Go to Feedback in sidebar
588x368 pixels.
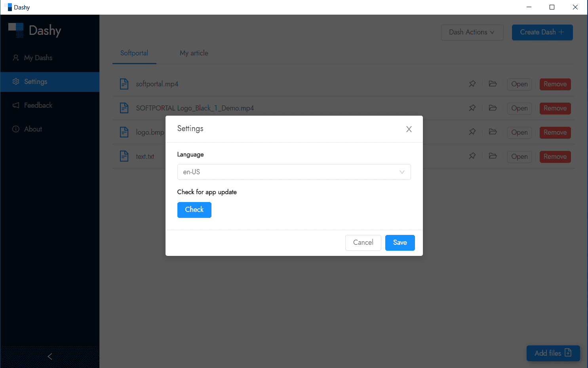point(38,105)
